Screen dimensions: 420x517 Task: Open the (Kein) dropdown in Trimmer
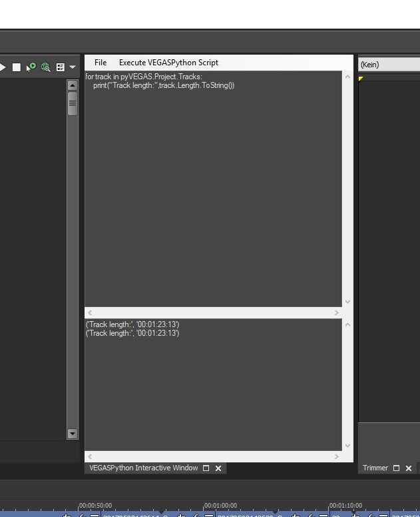coord(389,65)
